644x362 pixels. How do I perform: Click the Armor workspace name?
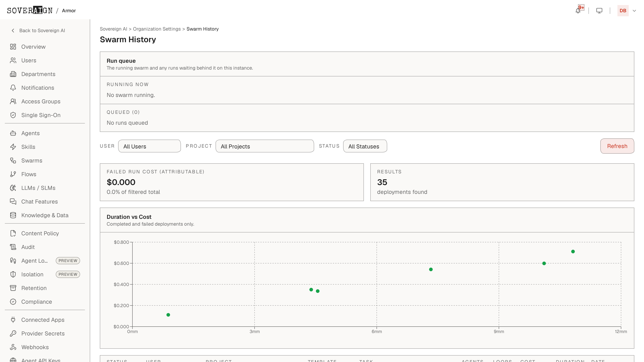point(69,10)
